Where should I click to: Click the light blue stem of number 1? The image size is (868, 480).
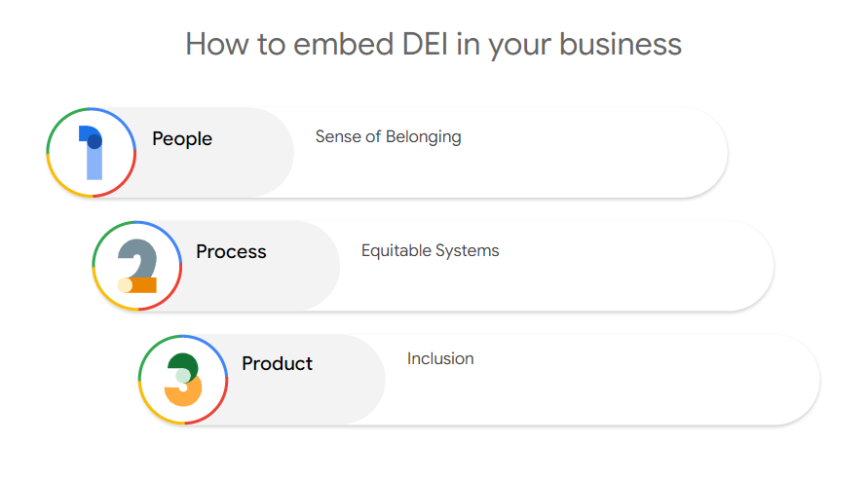(x=94, y=166)
